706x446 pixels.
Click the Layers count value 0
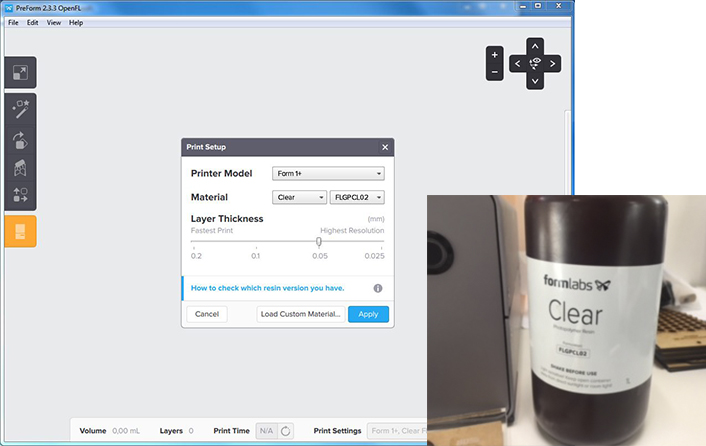tap(191, 431)
